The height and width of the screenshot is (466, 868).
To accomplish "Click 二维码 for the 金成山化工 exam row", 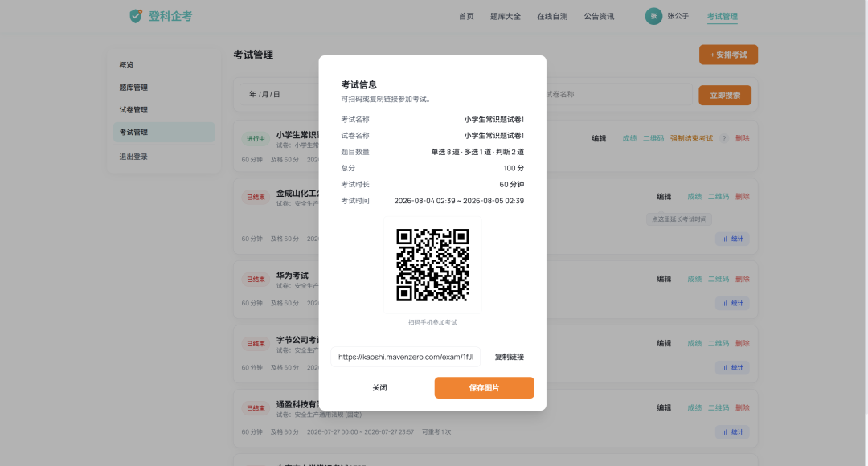I will tap(719, 197).
